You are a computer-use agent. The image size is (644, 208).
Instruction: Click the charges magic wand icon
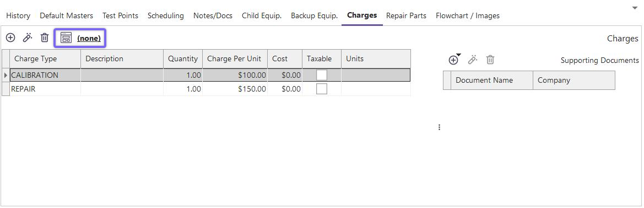28,38
